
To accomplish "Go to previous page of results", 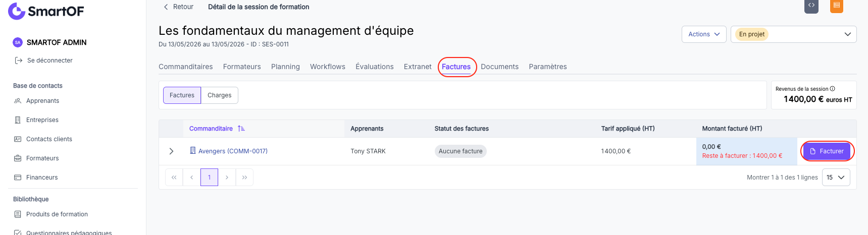I will click(x=191, y=178).
